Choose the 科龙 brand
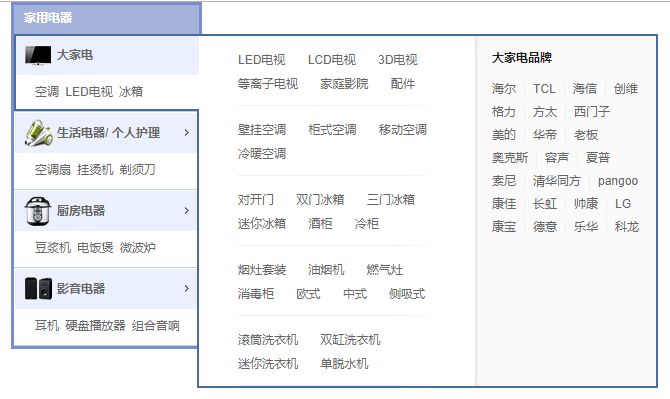 pyautogui.click(x=626, y=227)
